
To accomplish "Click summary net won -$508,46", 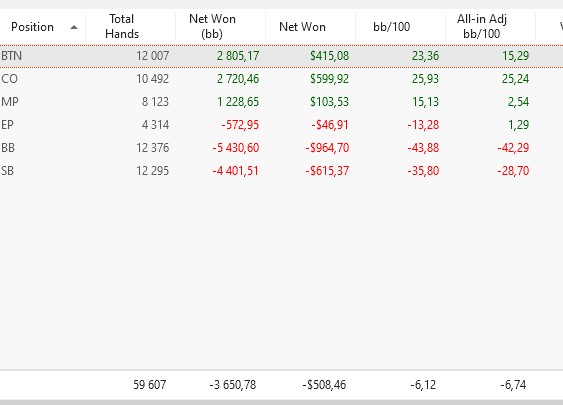I will [x=324, y=385].
